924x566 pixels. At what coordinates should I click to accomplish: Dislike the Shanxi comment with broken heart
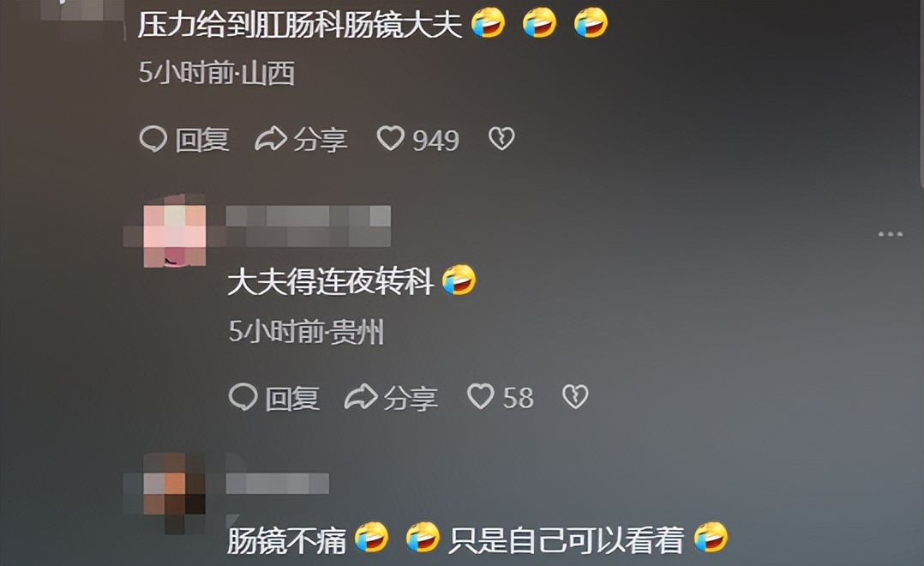[501, 139]
